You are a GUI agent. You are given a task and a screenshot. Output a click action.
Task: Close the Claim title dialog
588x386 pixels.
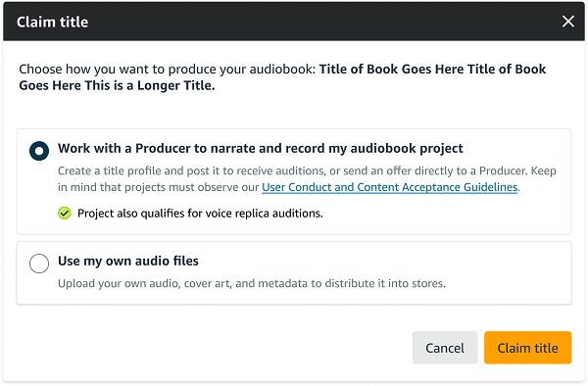pyautogui.click(x=568, y=22)
